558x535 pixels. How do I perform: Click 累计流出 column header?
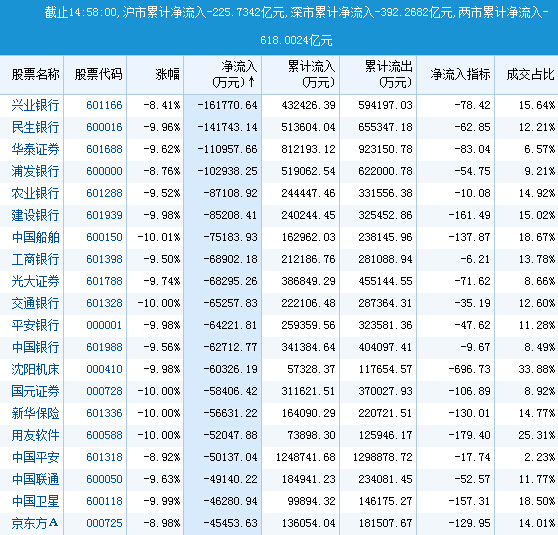pyautogui.click(x=389, y=74)
